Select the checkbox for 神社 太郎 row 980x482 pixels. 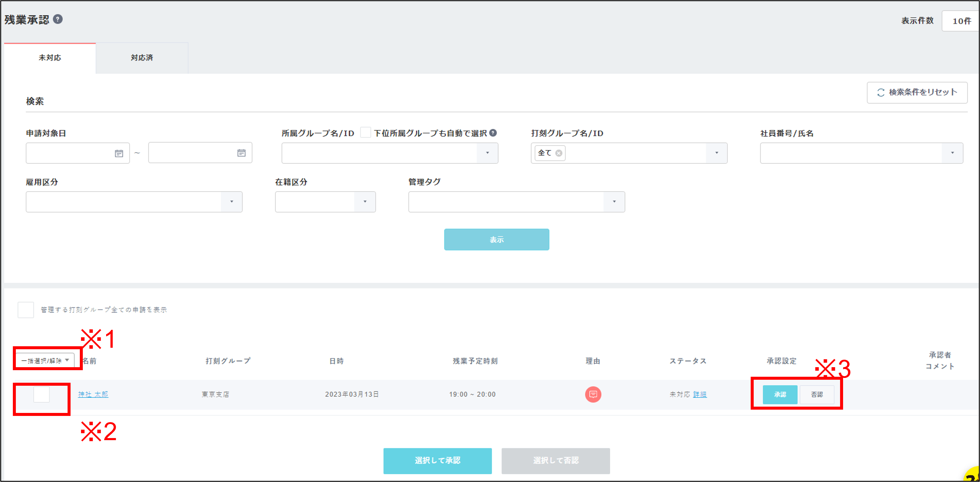(x=42, y=394)
